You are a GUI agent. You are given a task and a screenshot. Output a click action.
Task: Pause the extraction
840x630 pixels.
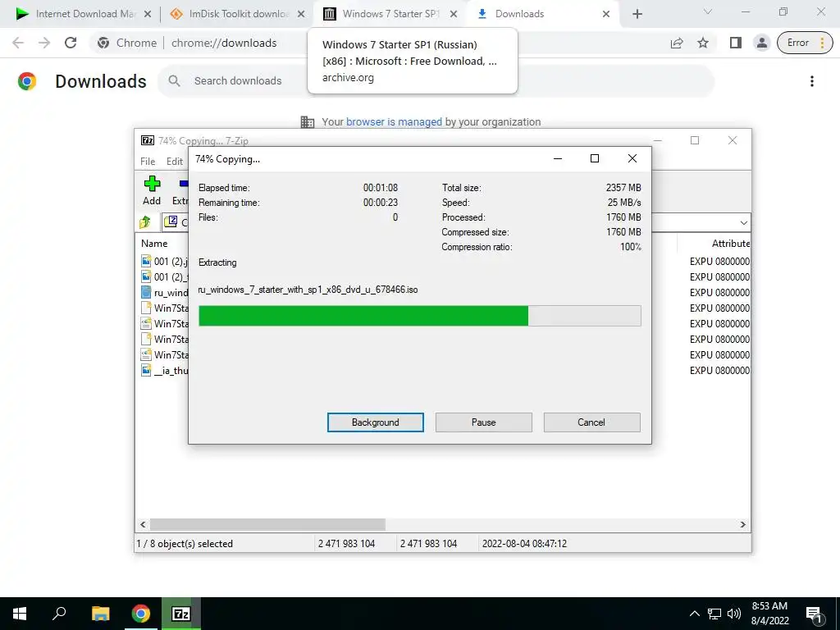pyautogui.click(x=484, y=422)
